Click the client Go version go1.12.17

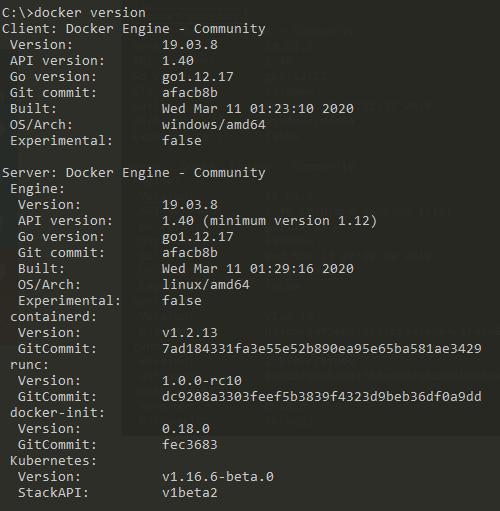click(198, 77)
